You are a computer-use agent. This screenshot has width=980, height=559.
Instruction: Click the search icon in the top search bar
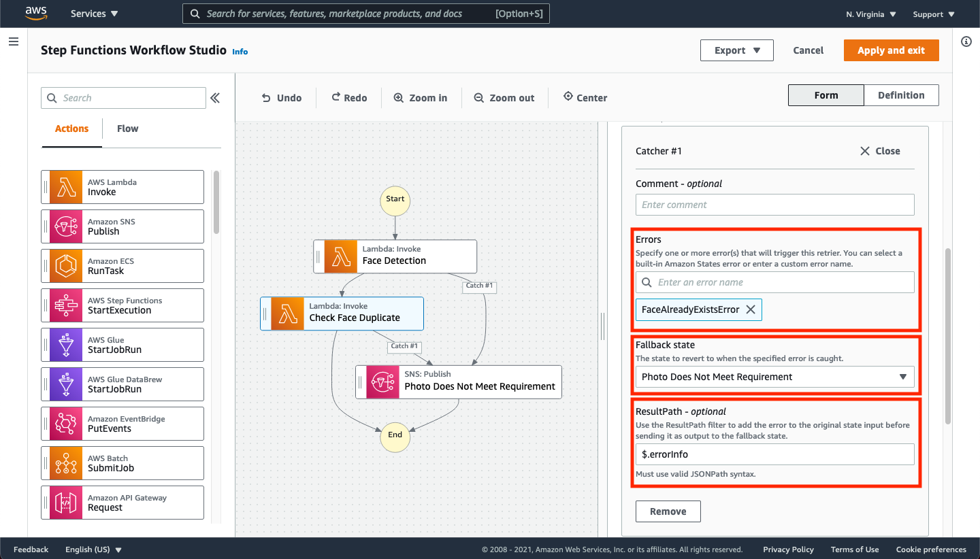click(x=195, y=14)
